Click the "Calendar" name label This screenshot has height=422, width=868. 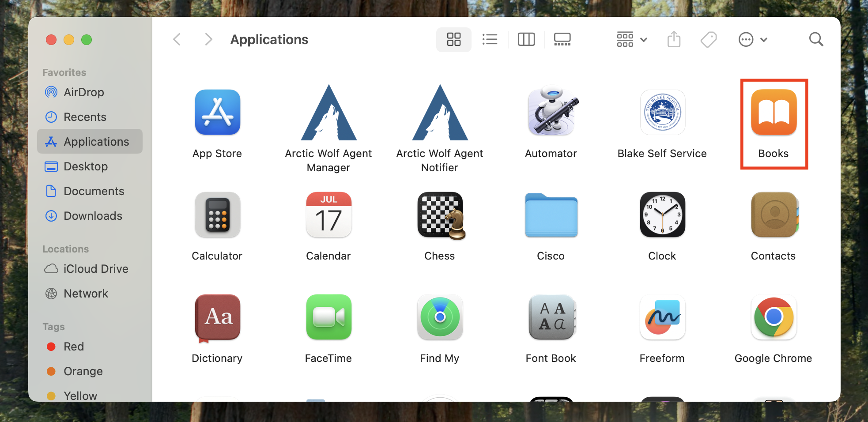pyautogui.click(x=328, y=256)
